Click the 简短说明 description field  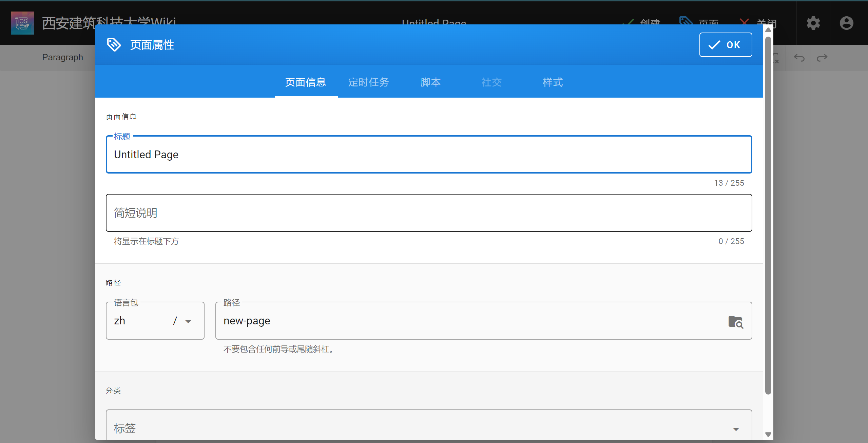(429, 213)
